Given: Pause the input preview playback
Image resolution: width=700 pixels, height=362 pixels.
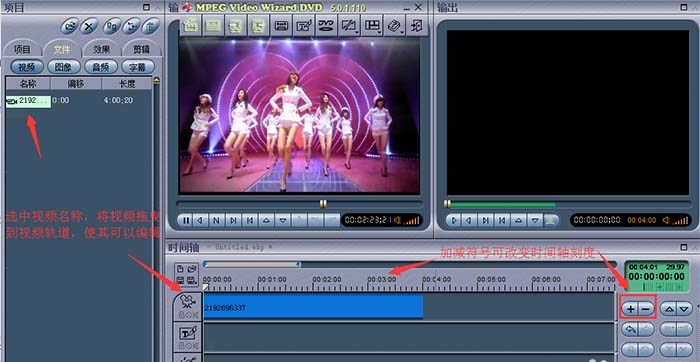Looking at the screenshot, I should pos(185,220).
